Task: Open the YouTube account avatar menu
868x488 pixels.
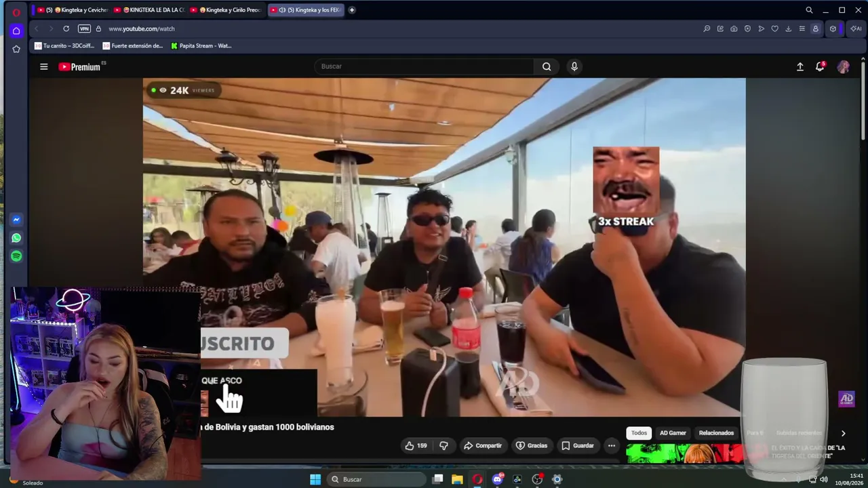Action: (844, 66)
